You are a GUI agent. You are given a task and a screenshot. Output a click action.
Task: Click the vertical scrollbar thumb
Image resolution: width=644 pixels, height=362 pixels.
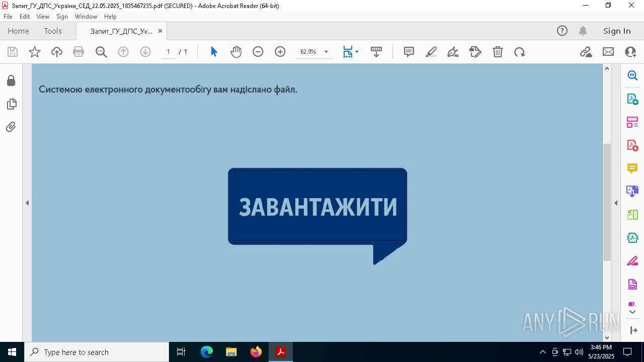click(x=607, y=202)
